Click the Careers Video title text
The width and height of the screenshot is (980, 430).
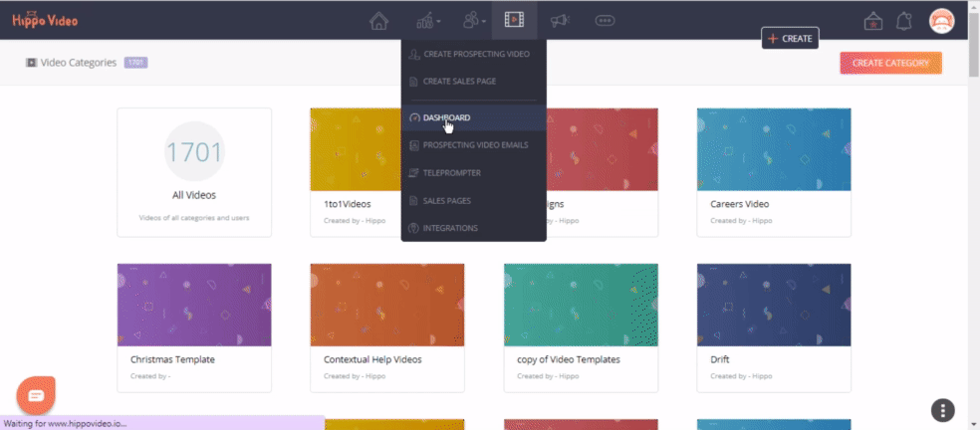739,204
